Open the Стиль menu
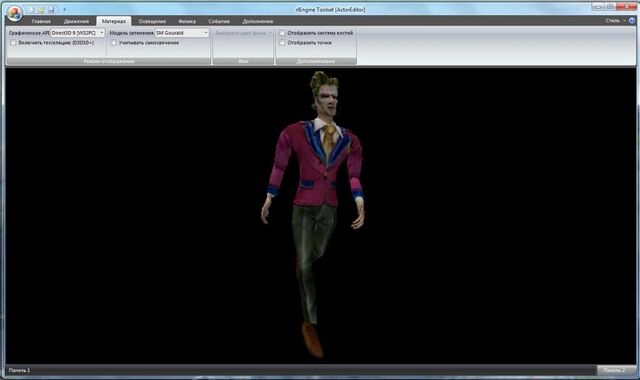 pyautogui.click(x=613, y=20)
